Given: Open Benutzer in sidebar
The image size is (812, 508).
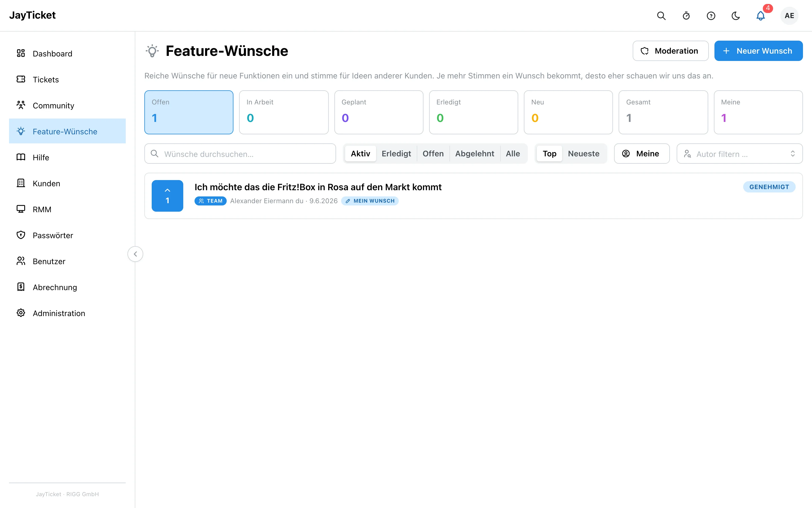Looking at the screenshot, I should click(67, 261).
